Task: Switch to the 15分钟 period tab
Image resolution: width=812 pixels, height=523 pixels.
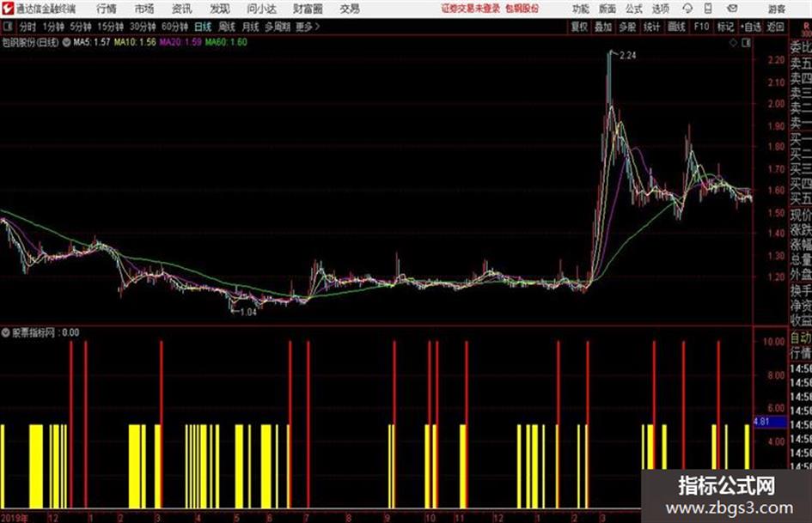Action: (111, 27)
